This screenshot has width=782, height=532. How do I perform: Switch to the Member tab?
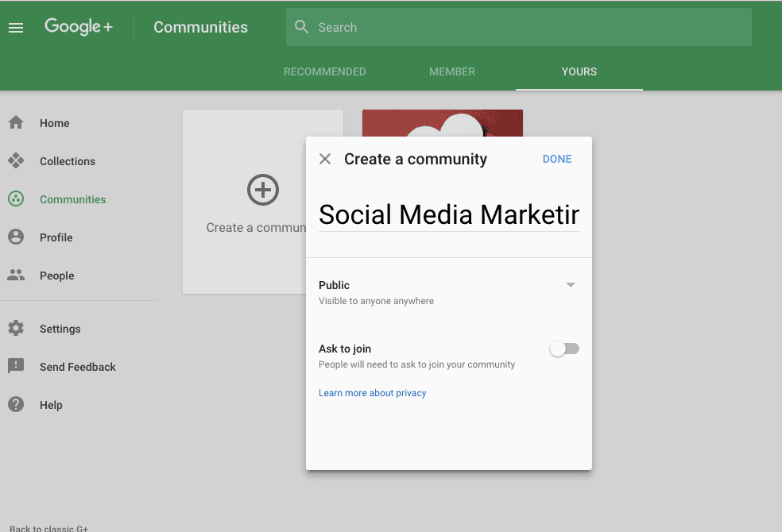coord(451,71)
